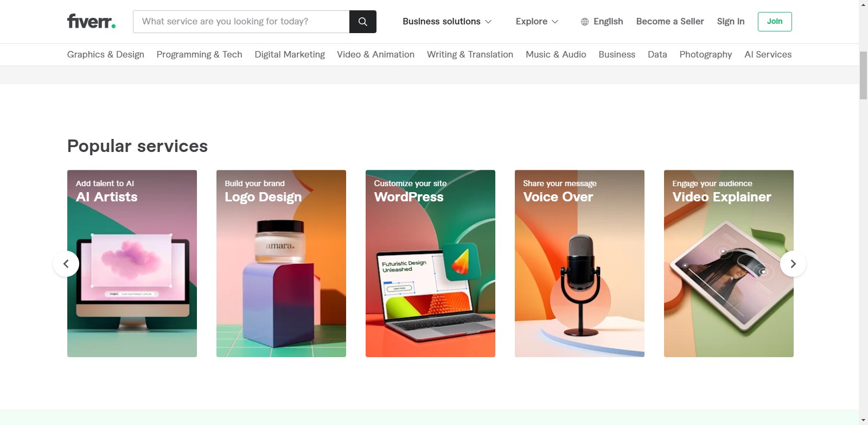The image size is (868, 425).
Task: Click the Fiverr logo
Action: pos(91,22)
